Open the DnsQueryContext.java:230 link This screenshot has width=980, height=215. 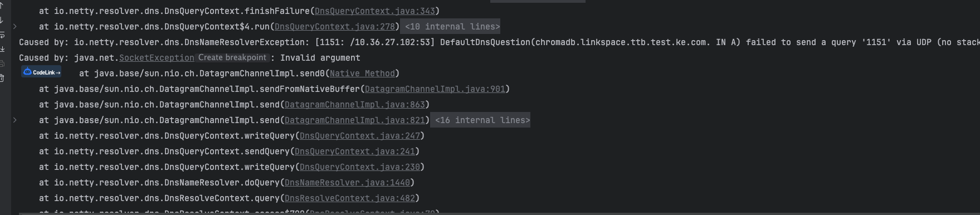(x=359, y=167)
